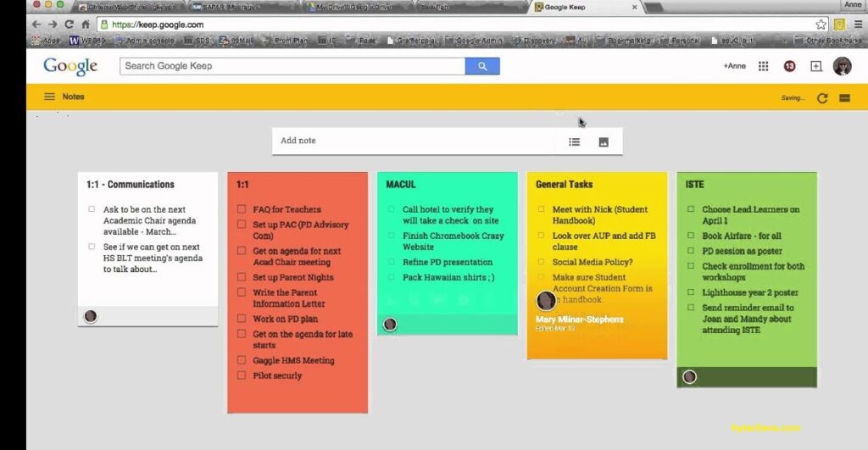This screenshot has height=450, width=868.
Task: Check 'Lighthouse year 2 poster' checkbox
Action: (691, 292)
